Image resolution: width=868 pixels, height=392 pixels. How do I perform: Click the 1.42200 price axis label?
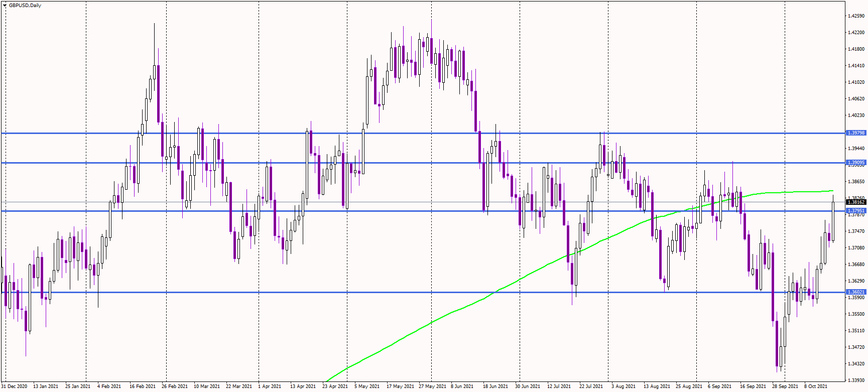pyautogui.click(x=856, y=33)
